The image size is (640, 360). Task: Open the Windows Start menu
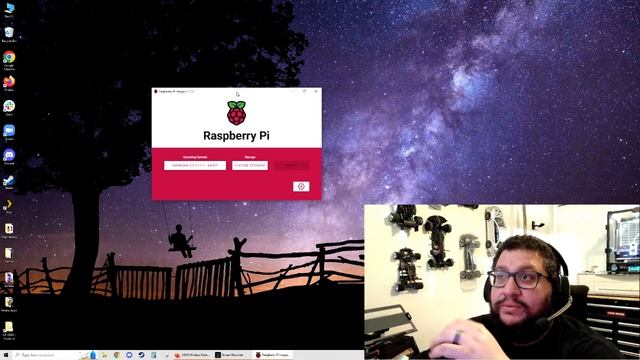[6, 355]
